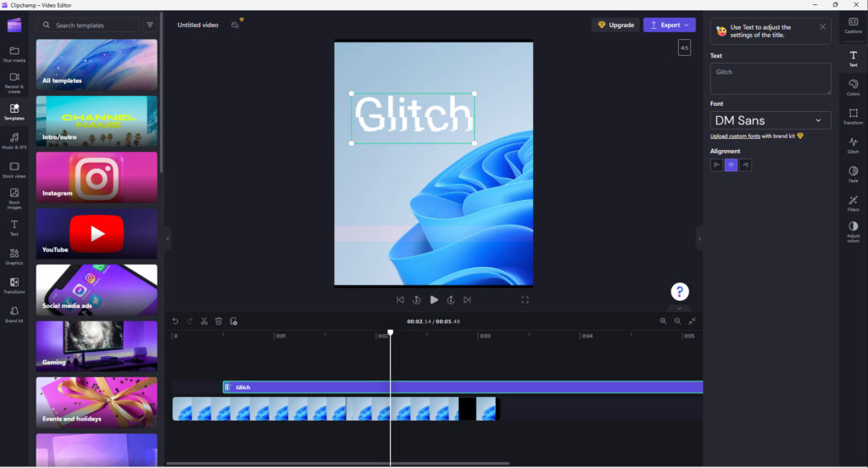Select the Glitch text clip on timeline
868x468 pixels.
click(463, 387)
